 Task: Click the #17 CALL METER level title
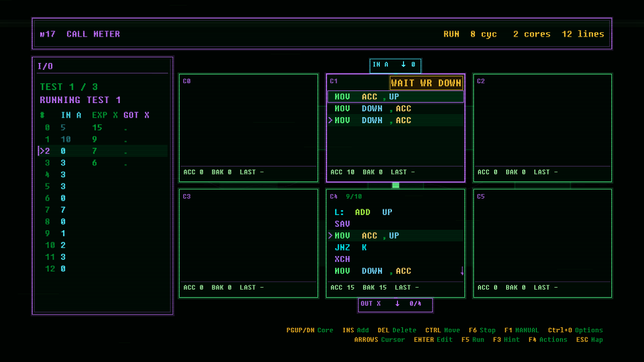(x=80, y=34)
